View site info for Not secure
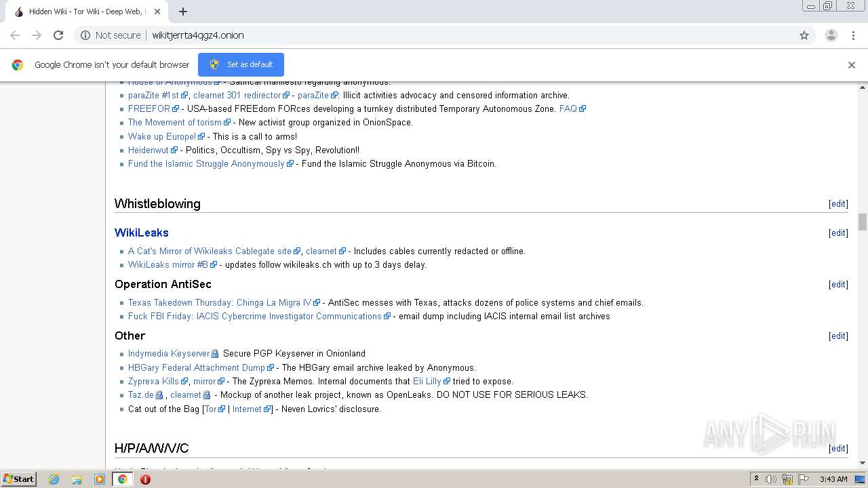The width and height of the screenshot is (868, 488). pos(111,35)
